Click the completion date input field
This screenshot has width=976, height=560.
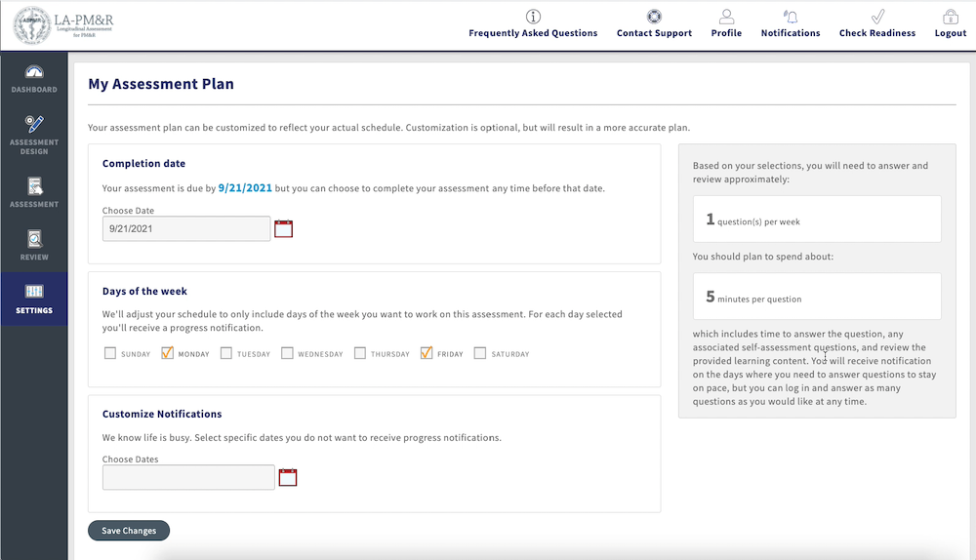pos(186,228)
